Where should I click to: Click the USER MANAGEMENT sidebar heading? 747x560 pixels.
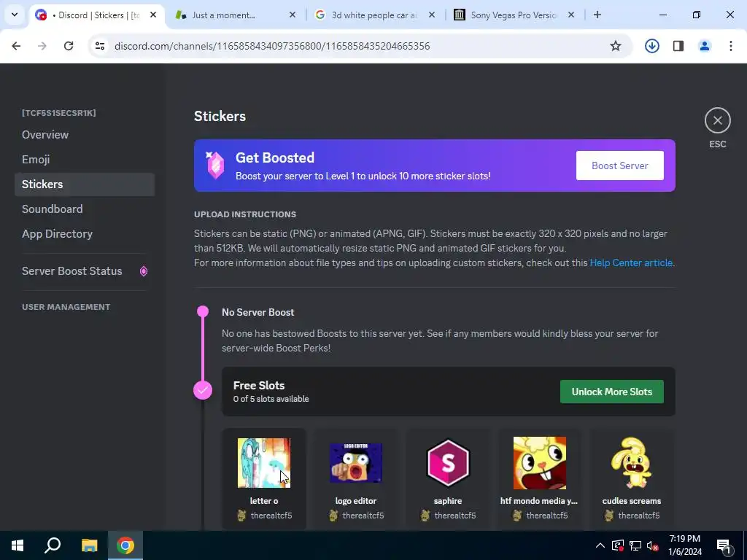coord(66,307)
